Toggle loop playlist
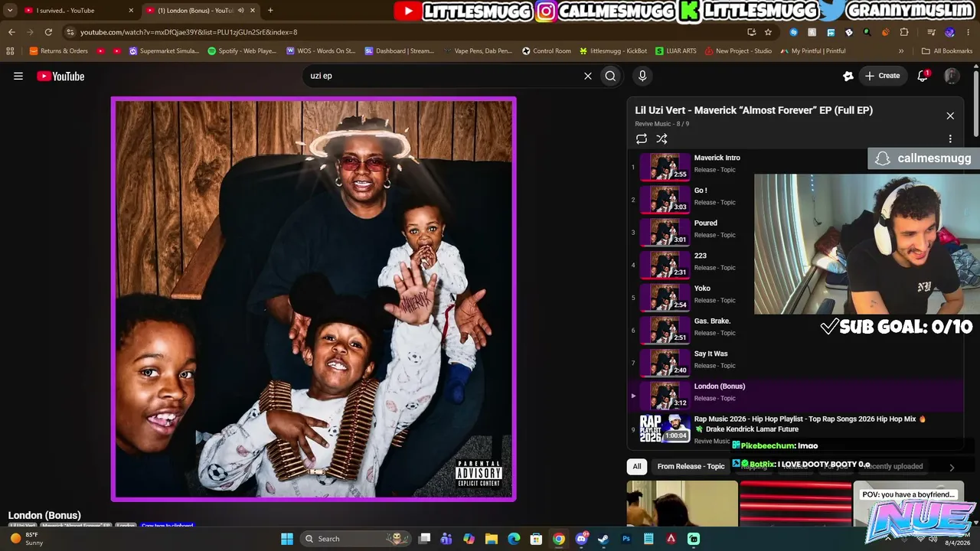The image size is (980, 551). click(x=642, y=139)
